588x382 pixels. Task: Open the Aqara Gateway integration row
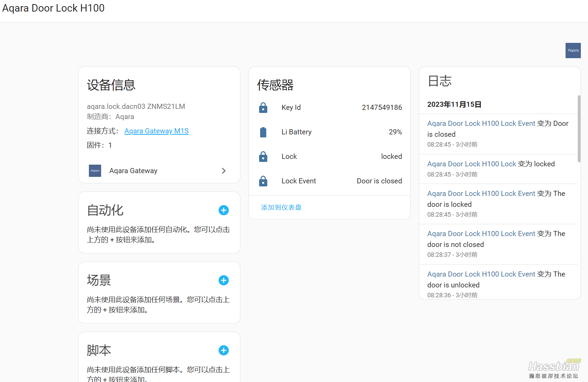tap(159, 171)
